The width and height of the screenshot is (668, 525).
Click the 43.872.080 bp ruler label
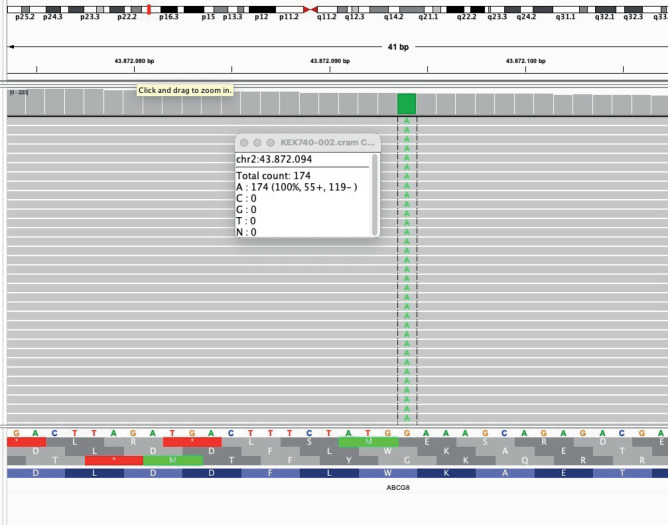click(x=135, y=61)
